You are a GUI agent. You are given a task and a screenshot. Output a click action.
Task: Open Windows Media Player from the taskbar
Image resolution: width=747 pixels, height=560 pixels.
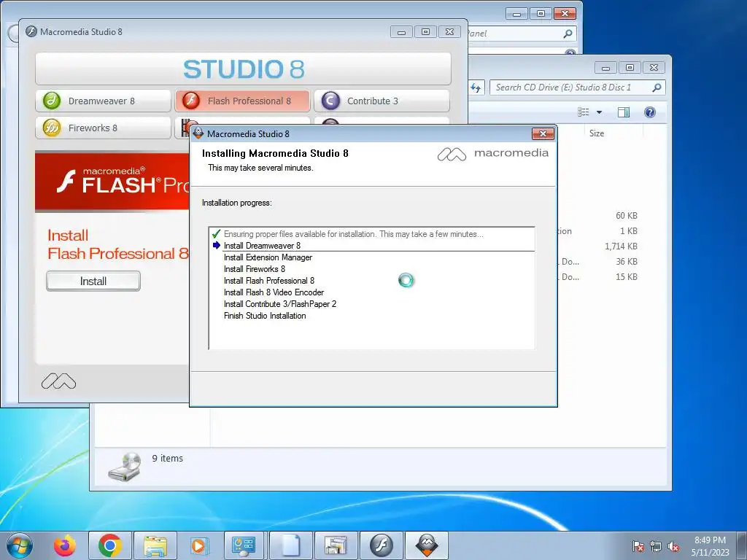click(198, 545)
